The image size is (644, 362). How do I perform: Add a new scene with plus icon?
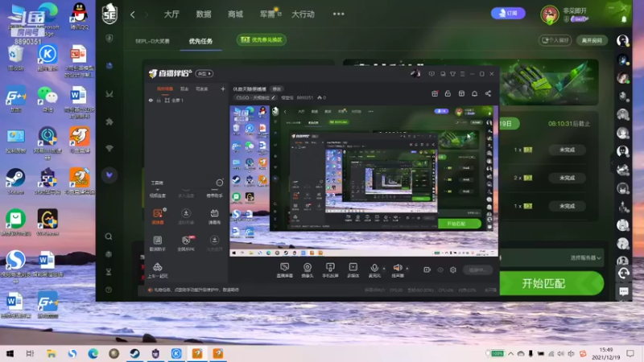223,88
